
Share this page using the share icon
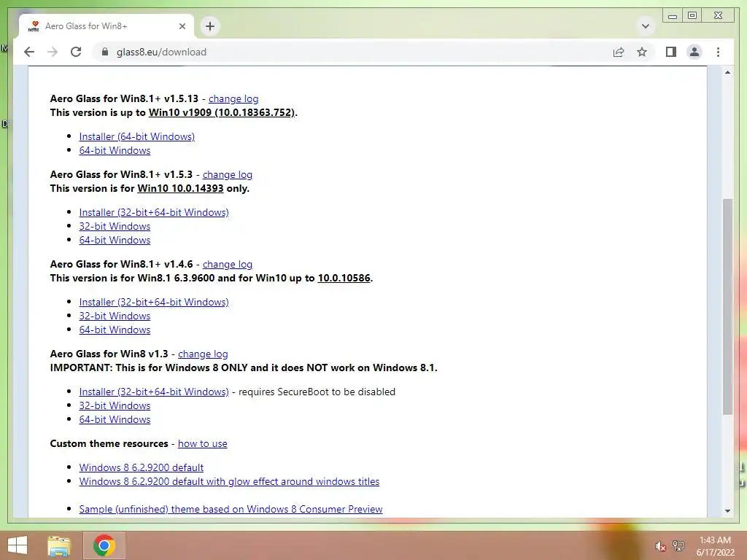(x=619, y=52)
